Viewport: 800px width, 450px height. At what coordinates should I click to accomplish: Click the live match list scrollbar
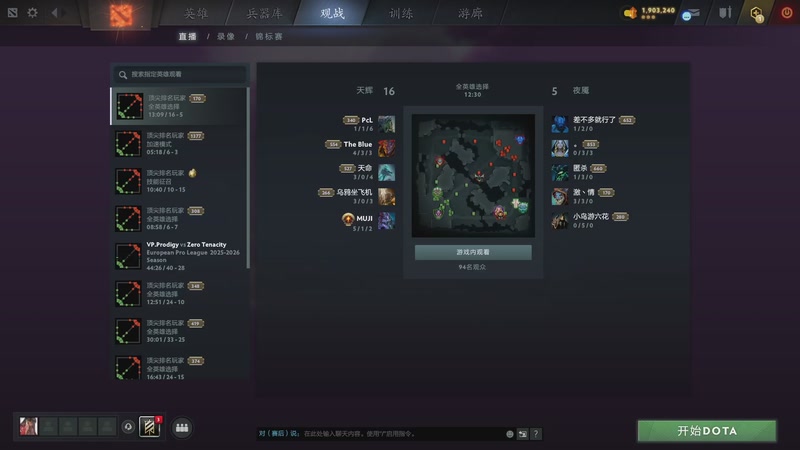[x=248, y=178]
